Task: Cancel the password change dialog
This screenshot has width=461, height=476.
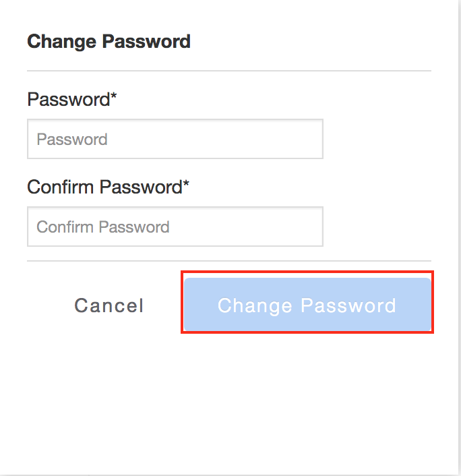Action: pos(109,305)
